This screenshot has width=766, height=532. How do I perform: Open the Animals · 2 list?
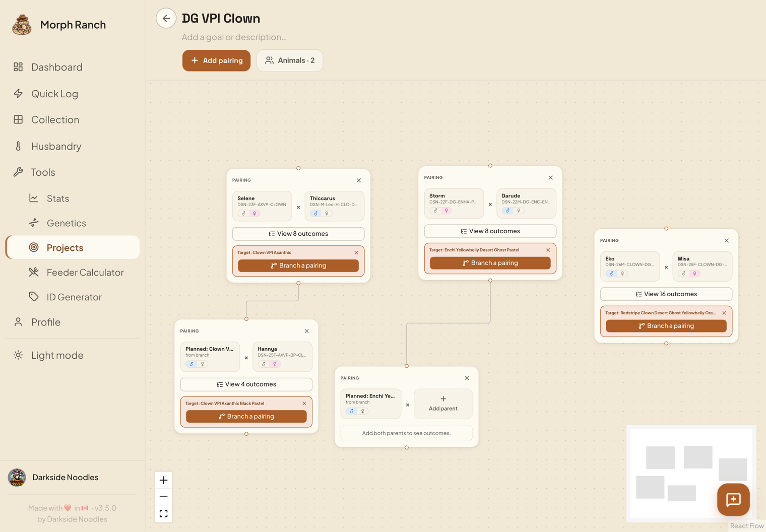pos(290,60)
